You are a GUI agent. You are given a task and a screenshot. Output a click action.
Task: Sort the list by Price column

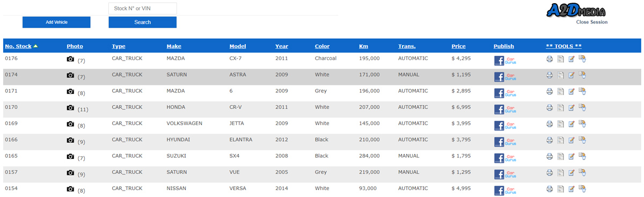(x=458, y=46)
